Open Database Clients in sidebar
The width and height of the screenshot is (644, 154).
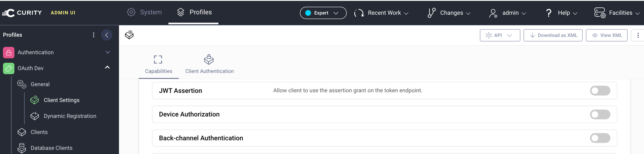click(51, 148)
